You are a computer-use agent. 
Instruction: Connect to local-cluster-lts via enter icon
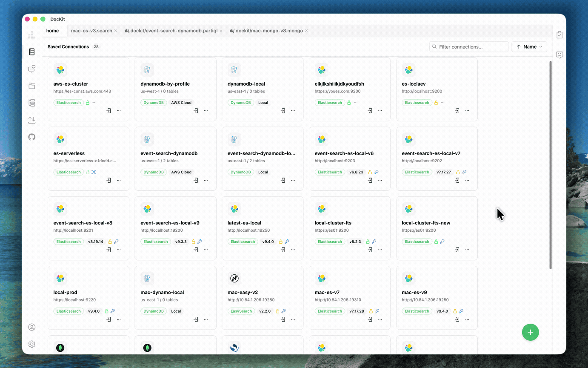(x=370, y=250)
